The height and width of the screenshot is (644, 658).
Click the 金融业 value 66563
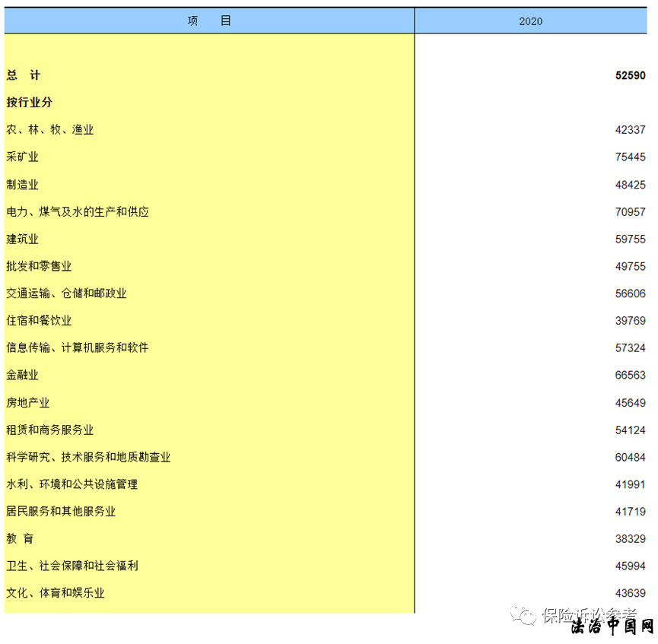click(x=630, y=376)
